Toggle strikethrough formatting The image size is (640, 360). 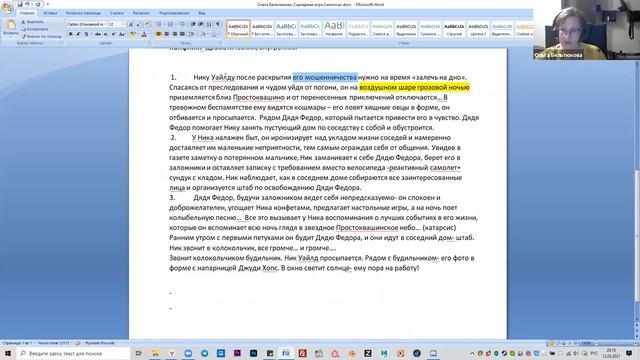98,34
